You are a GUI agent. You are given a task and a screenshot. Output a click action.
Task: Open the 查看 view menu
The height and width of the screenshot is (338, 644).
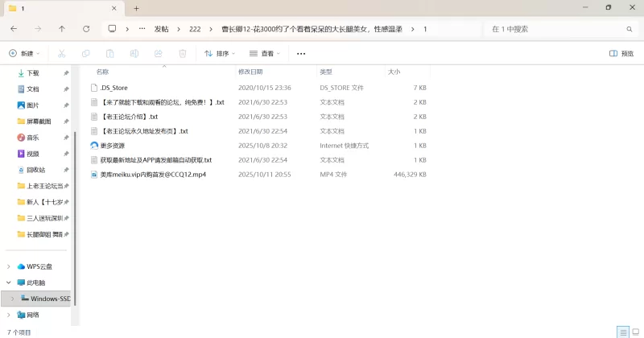[x=266, y=54]
